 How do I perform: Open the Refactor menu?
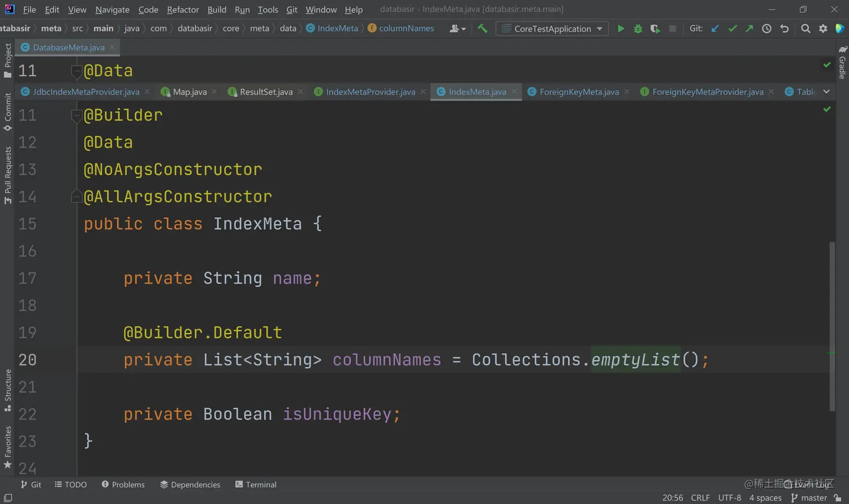click(182, 10)
